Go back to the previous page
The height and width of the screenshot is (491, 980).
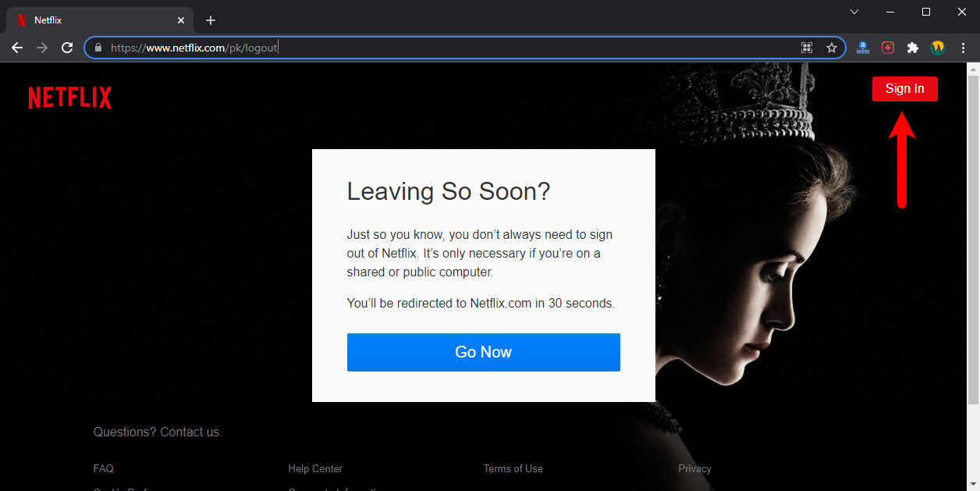click(x=17, y=48)
